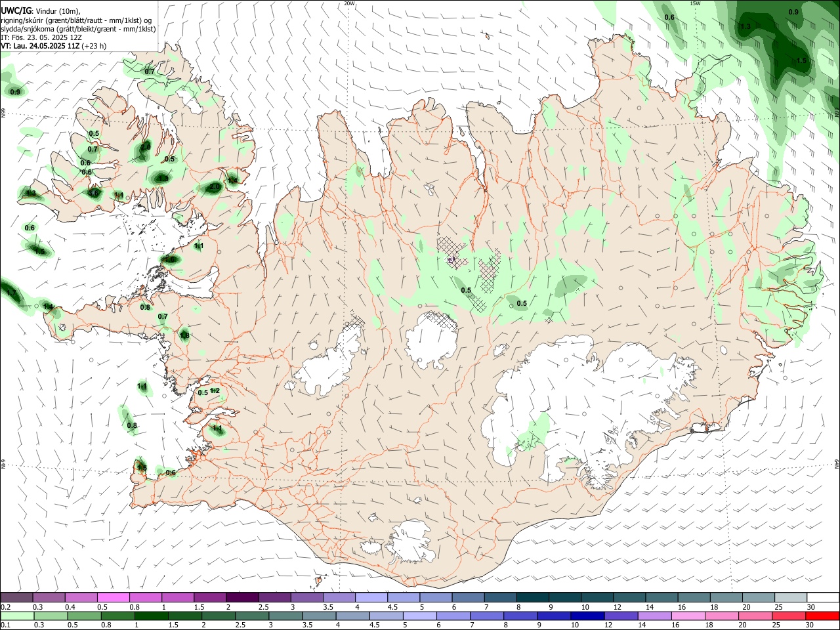840x630 pixels.
Task: Pick the slate blue swatch between 6 and 7, upper scale
Action: (468, 597)
